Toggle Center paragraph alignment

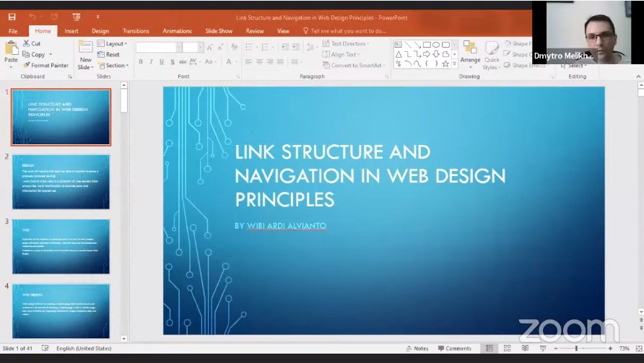click(x=260, y=61)
